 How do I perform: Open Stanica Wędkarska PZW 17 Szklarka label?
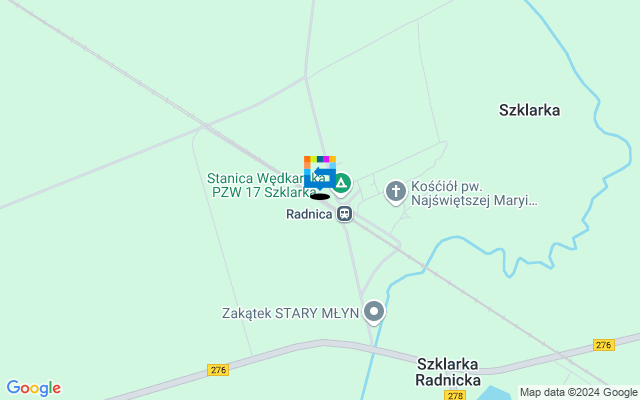266,185
